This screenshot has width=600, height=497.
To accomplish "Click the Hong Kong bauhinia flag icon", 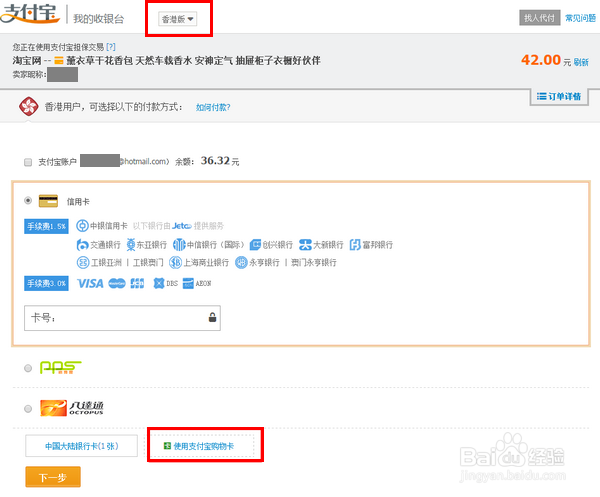I will point(29,106).
